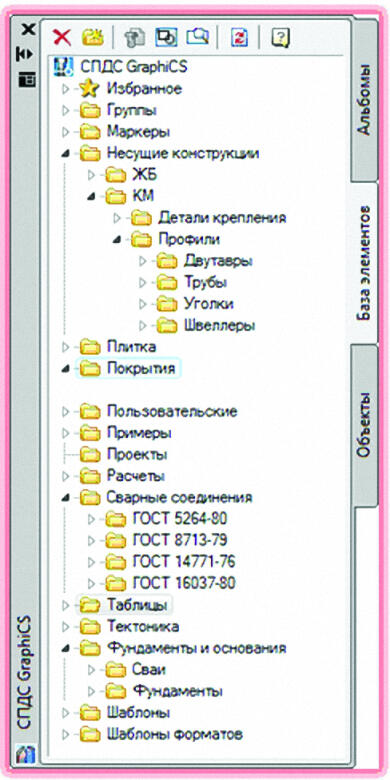Click the folder icon of Трубы
This screenshot has height=780, width=390.
167,282
